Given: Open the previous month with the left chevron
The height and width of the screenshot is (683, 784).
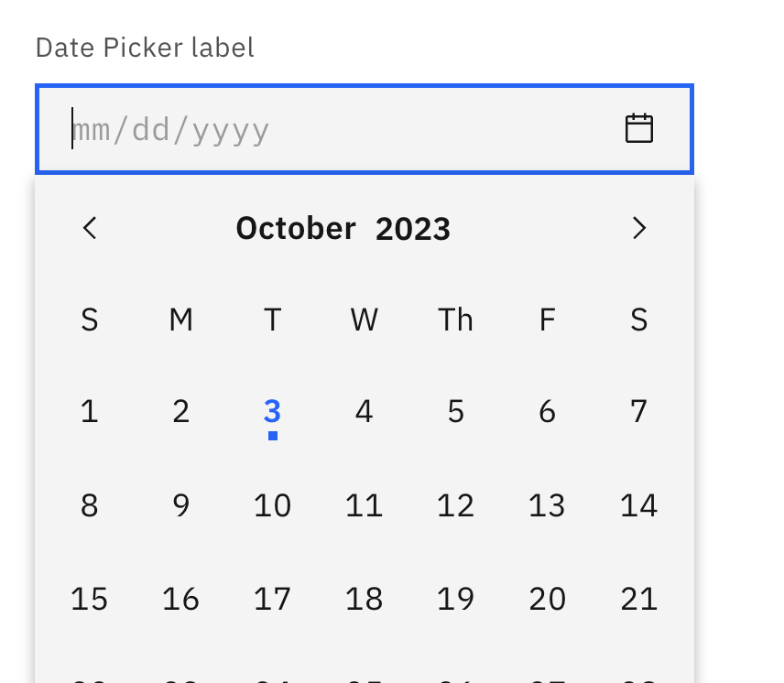Looking at the screenshot, I should coord(89,228).
